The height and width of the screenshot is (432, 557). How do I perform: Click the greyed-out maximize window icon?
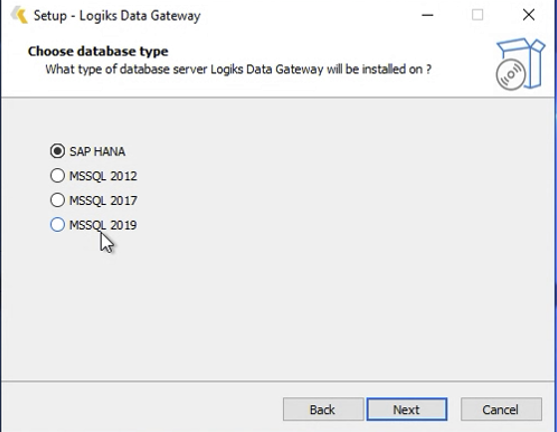(x=477, y=15)
